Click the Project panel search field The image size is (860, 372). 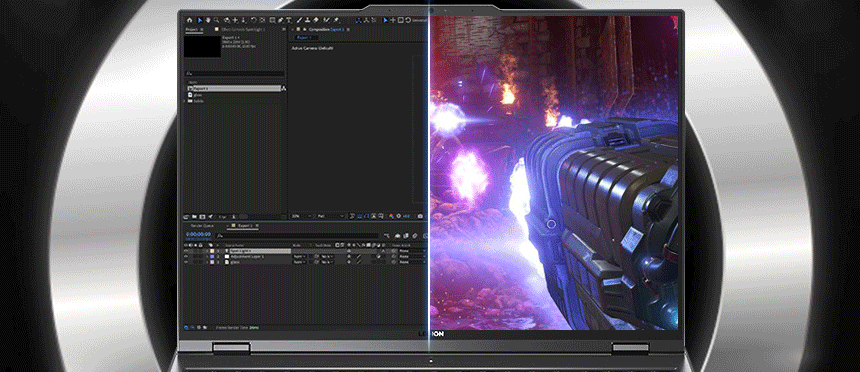point(235,73)
